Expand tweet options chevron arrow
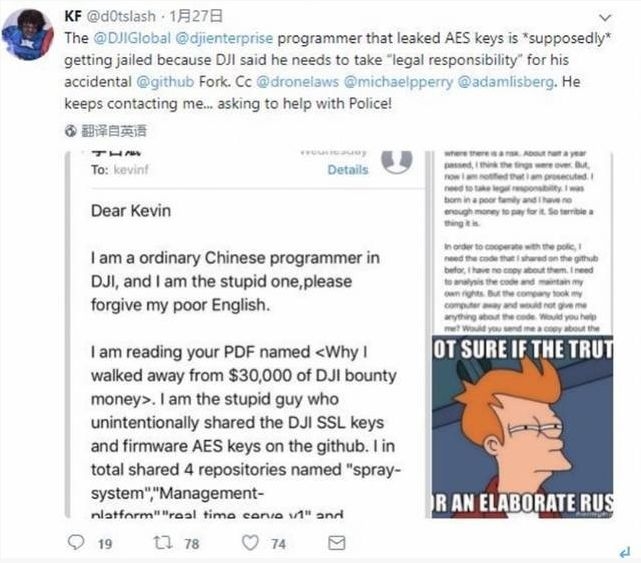Image resolution: width=641 pixels, height=563 pixels. pyautogui.click(x=605, y=18)
